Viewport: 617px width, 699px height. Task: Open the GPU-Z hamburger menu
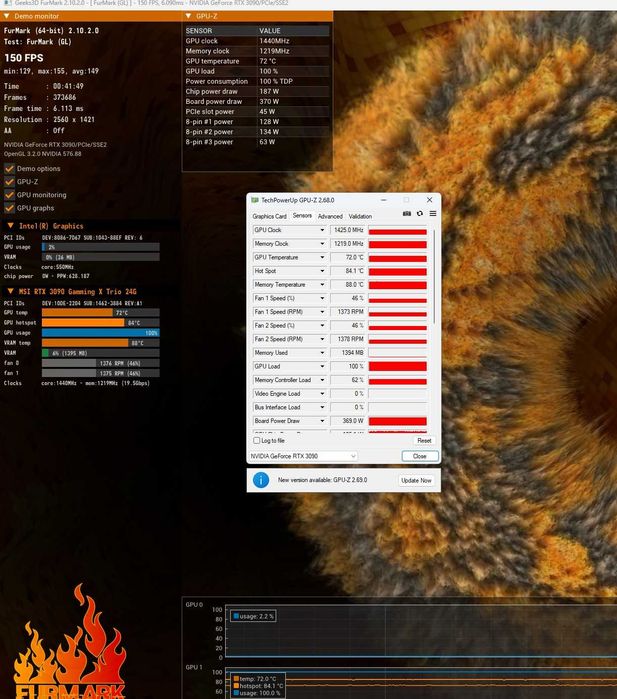tap(432, 214)
